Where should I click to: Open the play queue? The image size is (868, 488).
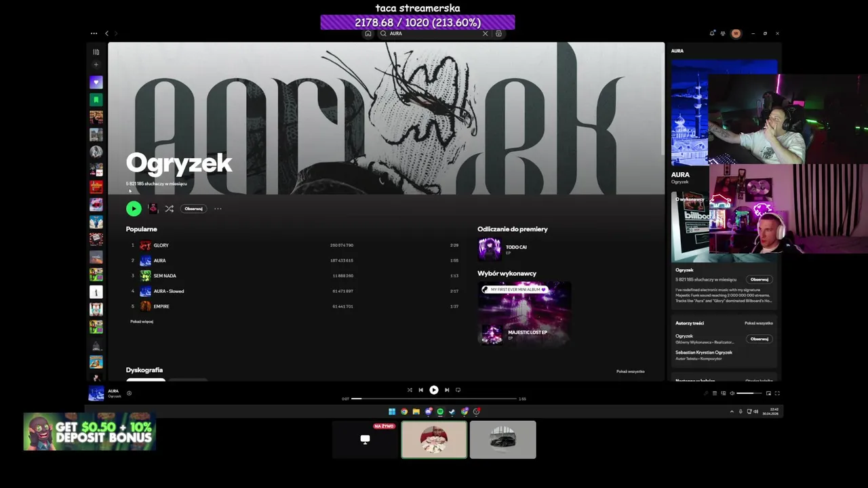coord(714,393)
